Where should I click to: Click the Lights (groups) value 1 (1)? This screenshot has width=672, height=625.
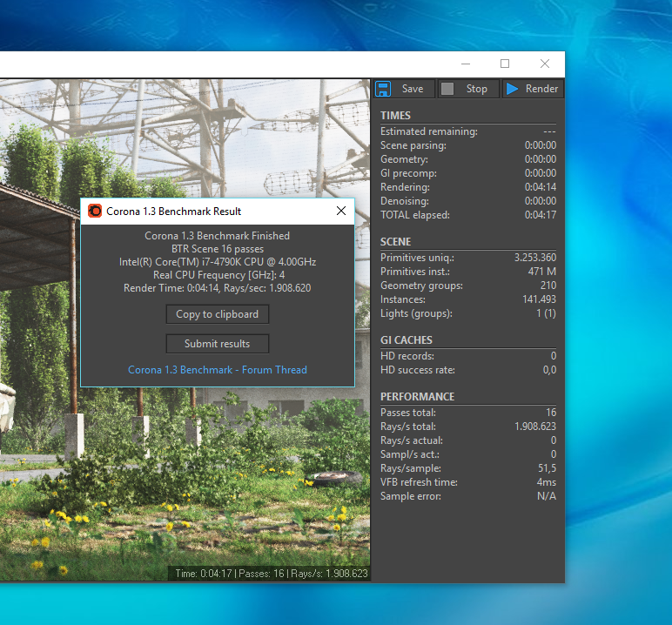pos(546,313)
